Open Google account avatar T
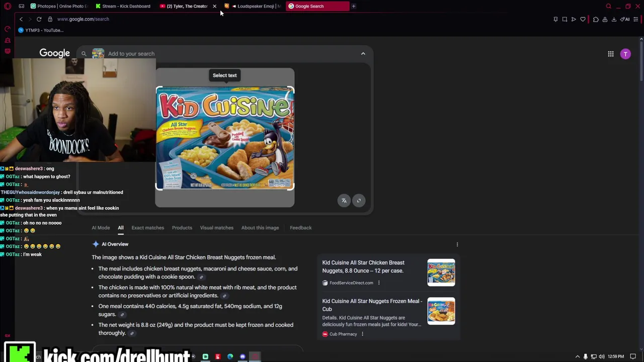This screenshot has width=644, height=362. pos(625,54)
